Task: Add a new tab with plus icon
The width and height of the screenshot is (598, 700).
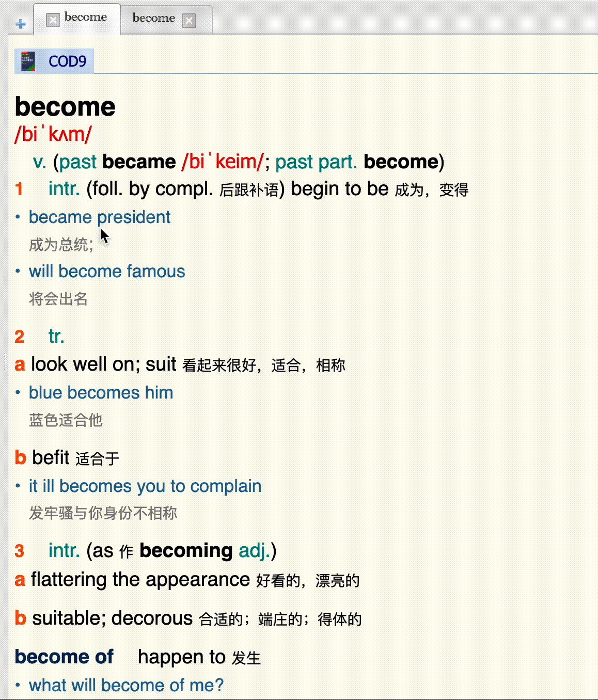Action: click(21, 24)
